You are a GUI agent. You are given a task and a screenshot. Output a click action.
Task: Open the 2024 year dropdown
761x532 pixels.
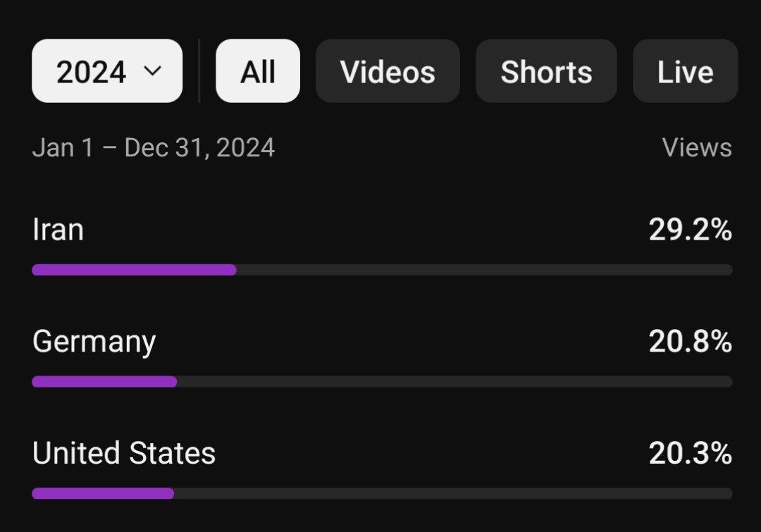(x=106, y=71)
